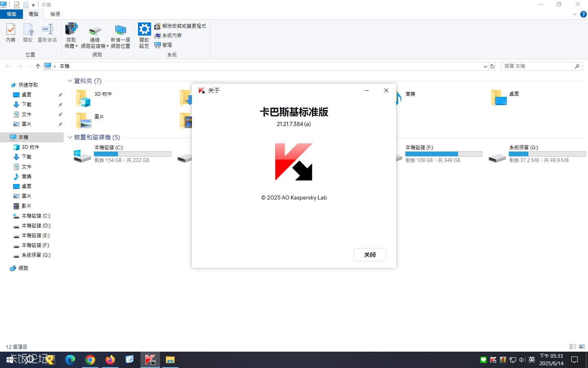Open Kaspersky from the taskbar
This screenshot has width=588, height=368.
click(x=150, y=360)
